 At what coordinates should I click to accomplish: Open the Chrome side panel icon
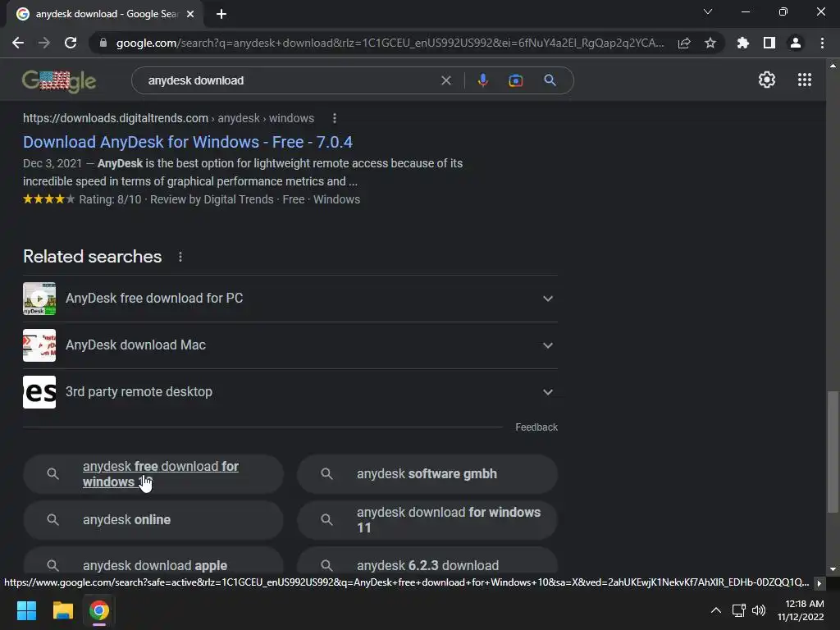pyautogui.click(x=769, y=43)
